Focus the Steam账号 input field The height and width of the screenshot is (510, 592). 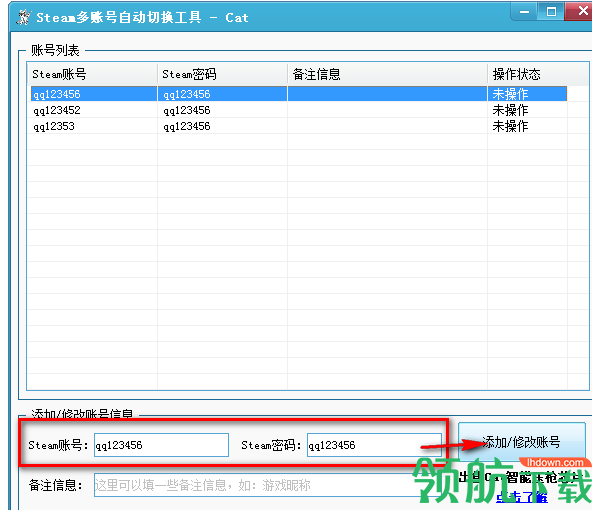[161, 445]
